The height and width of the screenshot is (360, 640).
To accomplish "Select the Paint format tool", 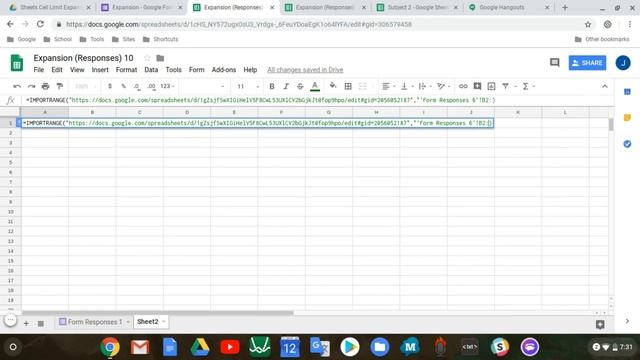I will (60, 86).
